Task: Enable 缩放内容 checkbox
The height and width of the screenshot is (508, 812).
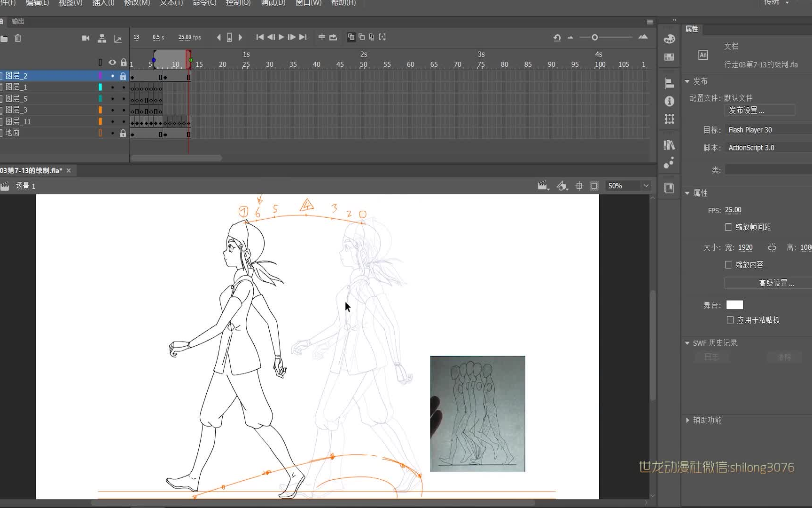Action: [x=728, y=265]
